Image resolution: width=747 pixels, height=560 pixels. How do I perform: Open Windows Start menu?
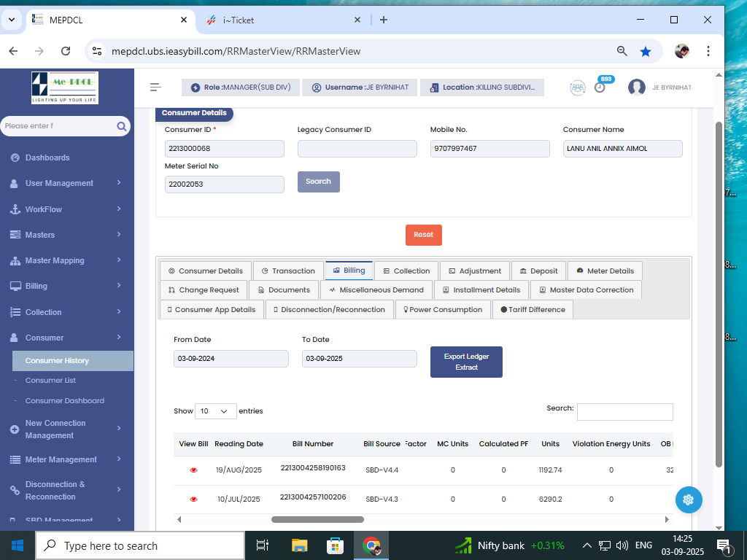click(x=18, y=545)
